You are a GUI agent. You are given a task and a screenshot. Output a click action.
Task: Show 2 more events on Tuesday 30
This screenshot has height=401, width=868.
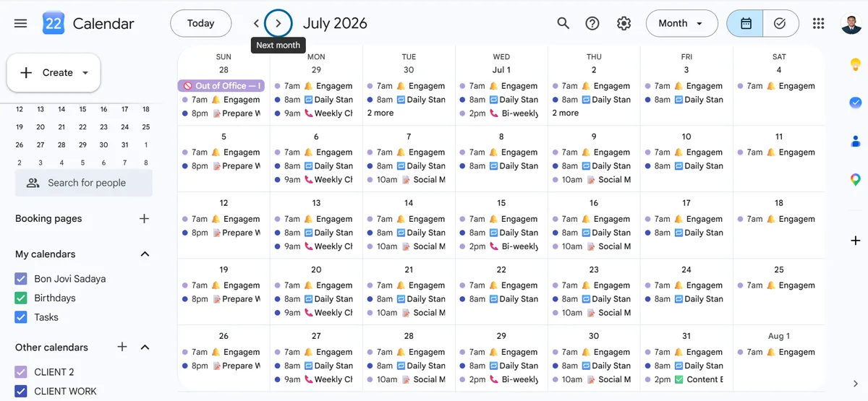tap(380, 113)
